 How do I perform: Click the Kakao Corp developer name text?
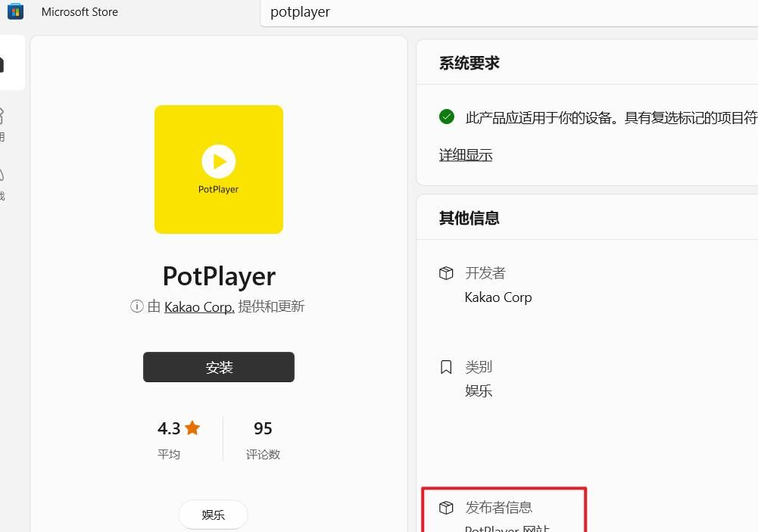[x=498, y=297]
